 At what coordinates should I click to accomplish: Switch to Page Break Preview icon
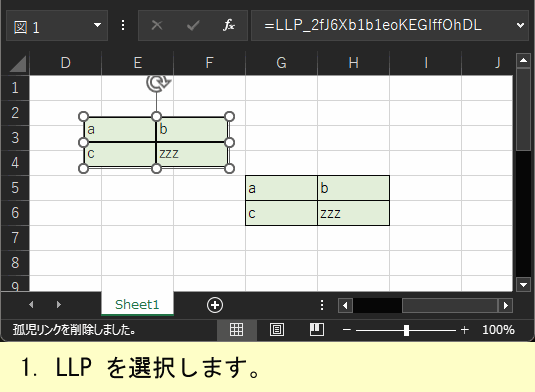[x=317, y=330]
